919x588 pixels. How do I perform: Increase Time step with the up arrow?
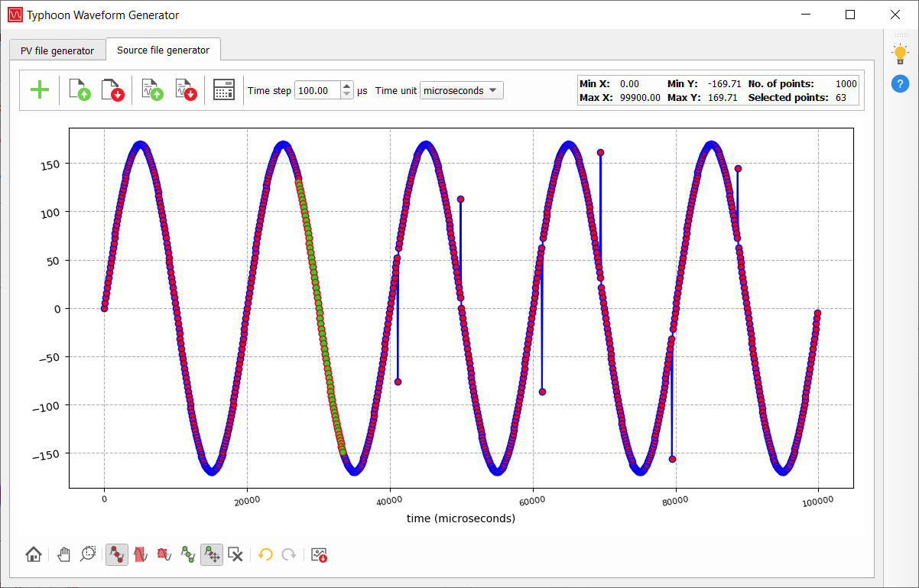pyautogui.click(x=347, y=86)
